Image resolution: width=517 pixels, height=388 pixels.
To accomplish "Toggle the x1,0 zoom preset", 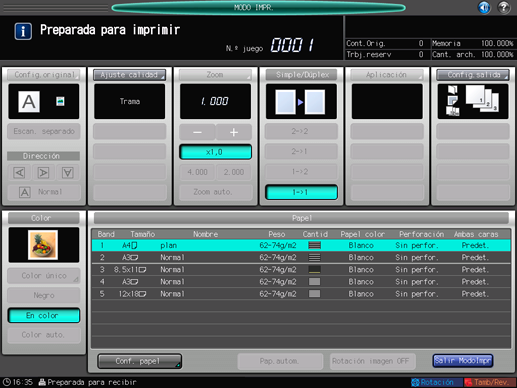I will pos(215,152).
